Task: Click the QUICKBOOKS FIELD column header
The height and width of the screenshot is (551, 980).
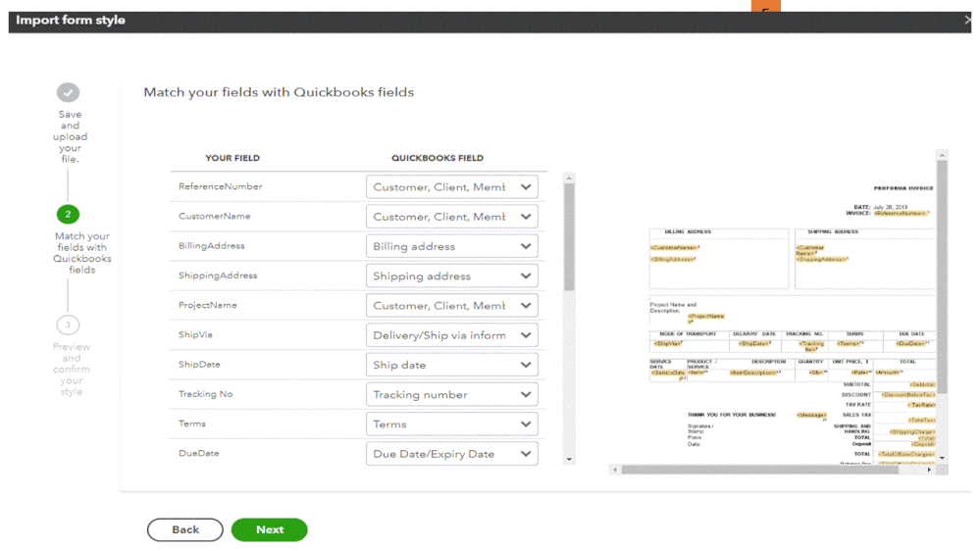Action: pos(438,158)
